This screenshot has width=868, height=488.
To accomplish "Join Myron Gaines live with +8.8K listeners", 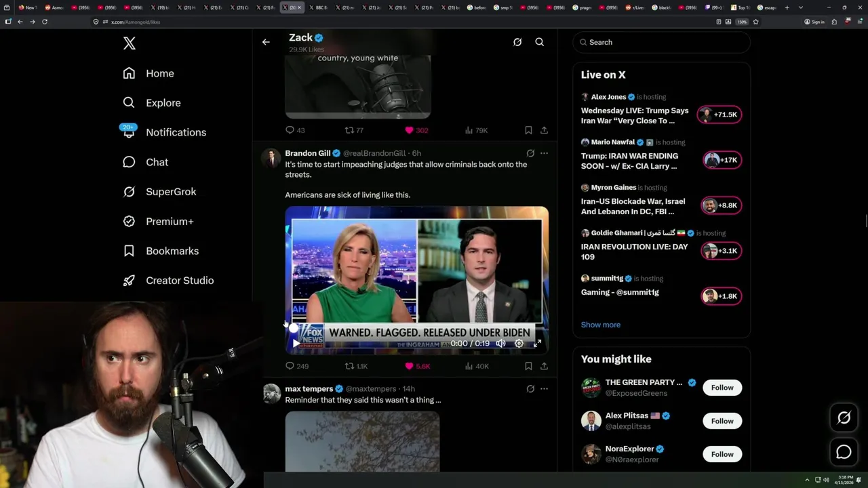I will click(x=721, y=205).
